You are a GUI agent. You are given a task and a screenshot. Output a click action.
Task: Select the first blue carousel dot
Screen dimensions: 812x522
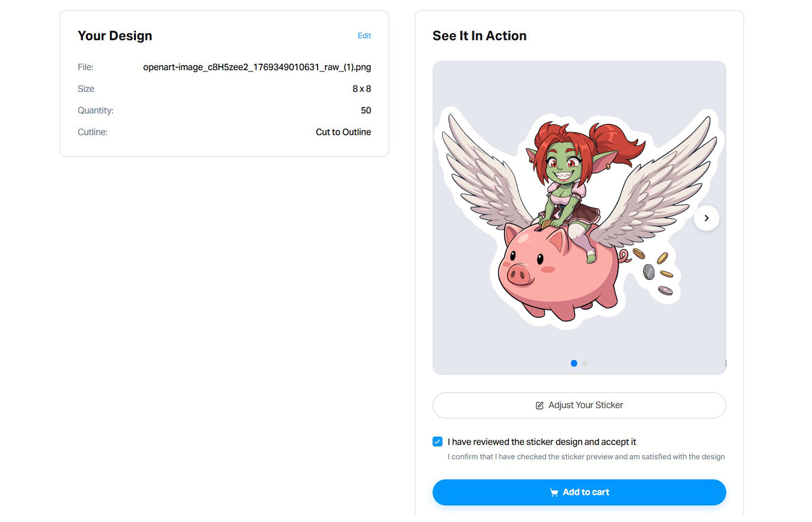coord(574,363)
